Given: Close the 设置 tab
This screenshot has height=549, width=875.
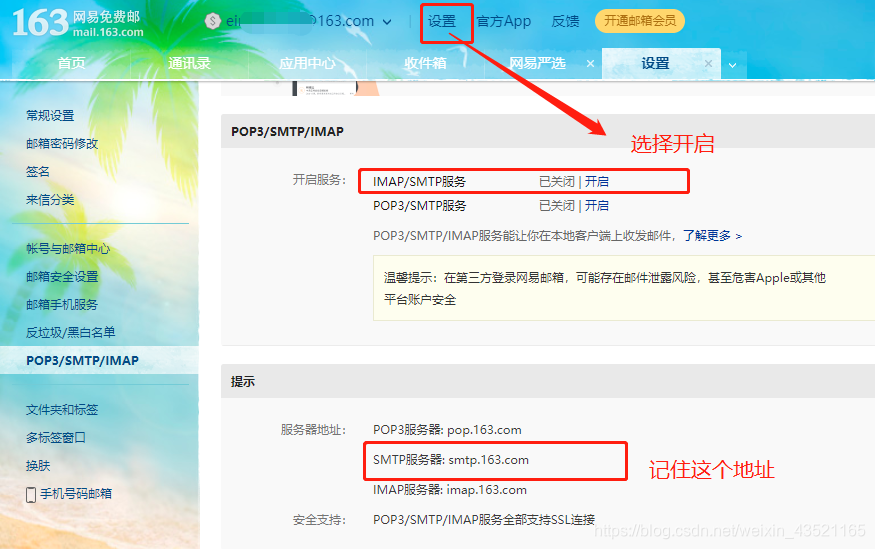Looking at the screenshot, I should pyautogui.click(x=708, y=64).
